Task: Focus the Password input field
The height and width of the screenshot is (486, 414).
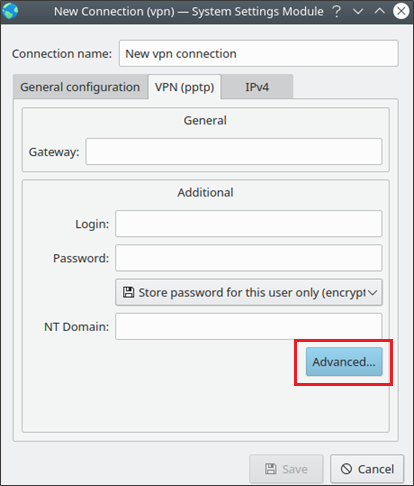Action: click(249, 258)
